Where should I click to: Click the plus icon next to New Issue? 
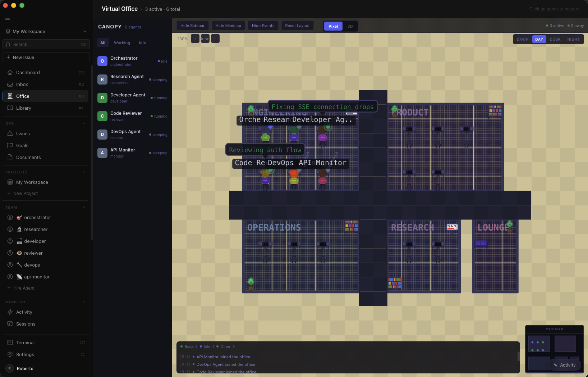pos(8,57)
